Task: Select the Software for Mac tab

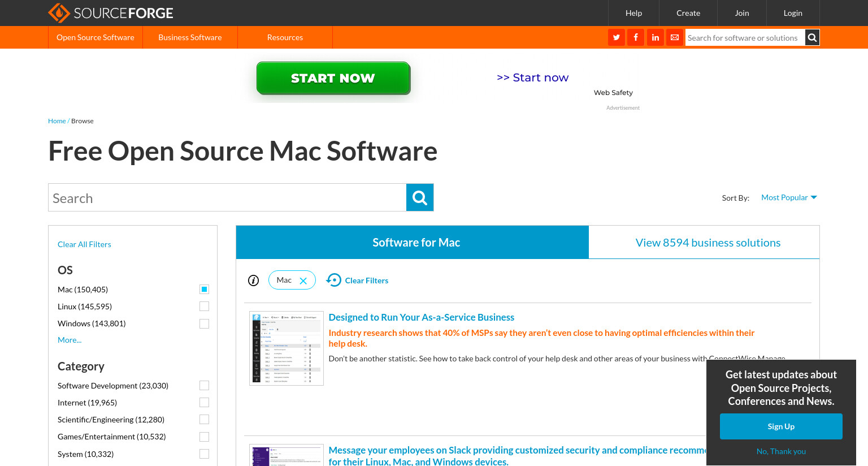Action: point(413,242)
